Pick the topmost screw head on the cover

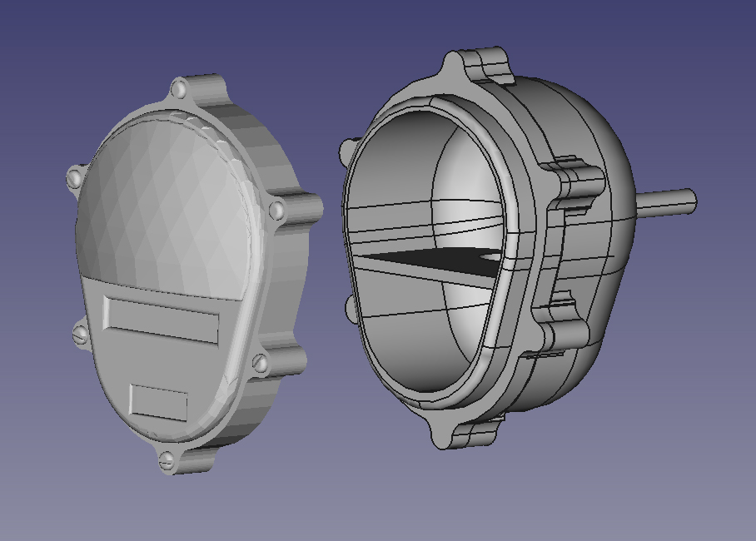pos(179,89)
